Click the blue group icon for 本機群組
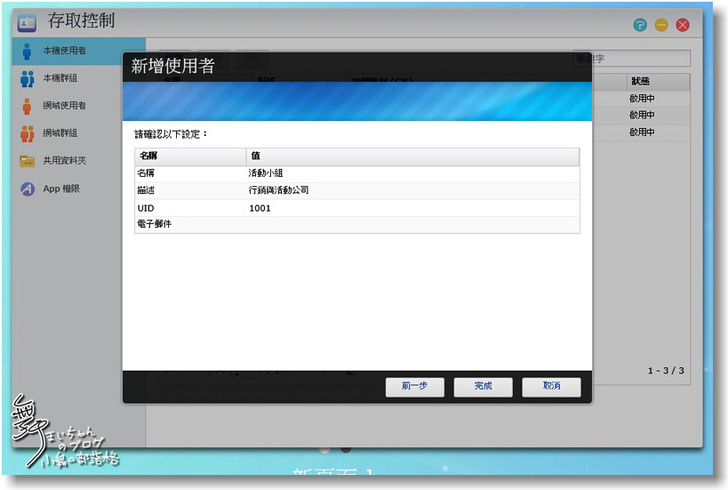 (x=27, y=78)
